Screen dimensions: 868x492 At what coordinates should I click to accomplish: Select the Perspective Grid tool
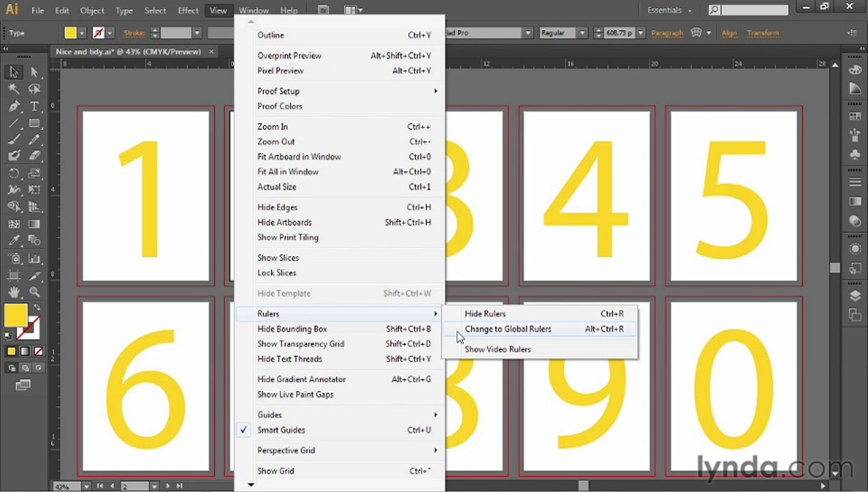pyautogui.click(x=34, y=207)
